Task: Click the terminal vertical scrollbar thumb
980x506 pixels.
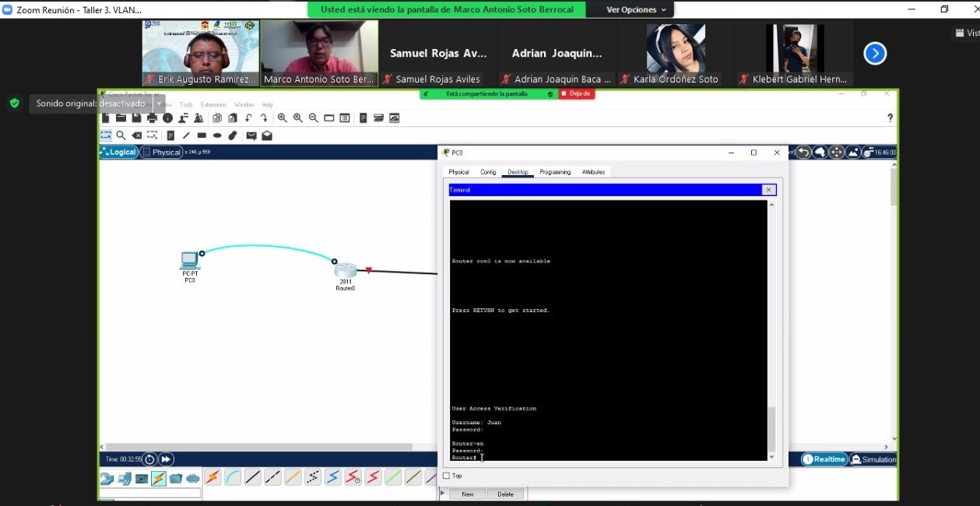Action: [771, 428]
